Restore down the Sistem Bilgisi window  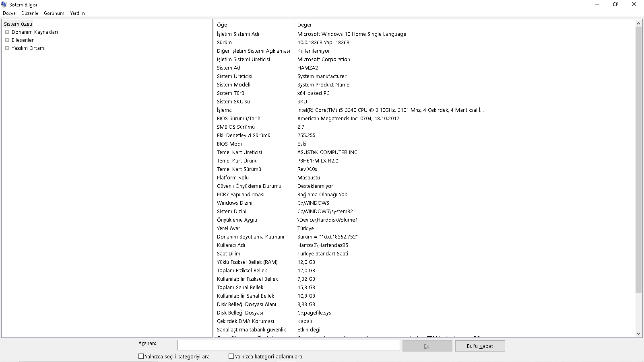click(x=615, y=4)
